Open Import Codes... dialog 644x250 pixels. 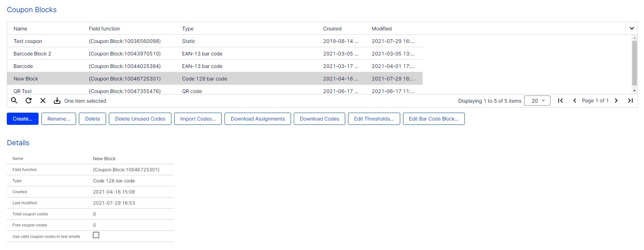198,119
